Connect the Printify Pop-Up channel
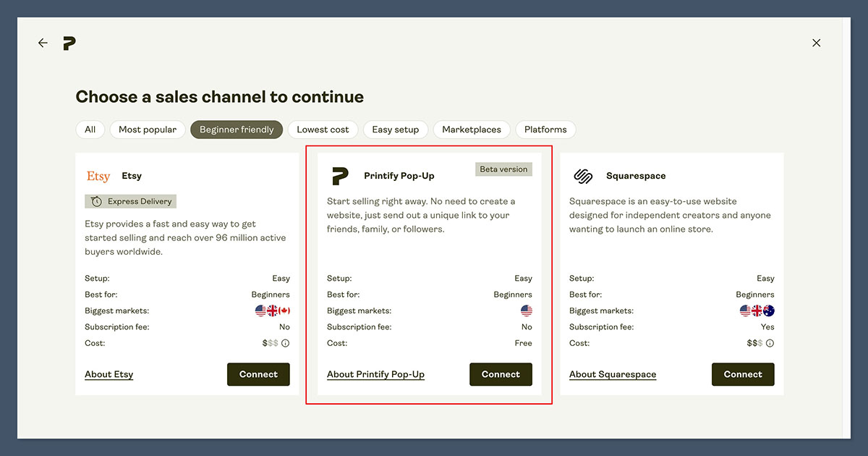868x456 pixels. 501,374
